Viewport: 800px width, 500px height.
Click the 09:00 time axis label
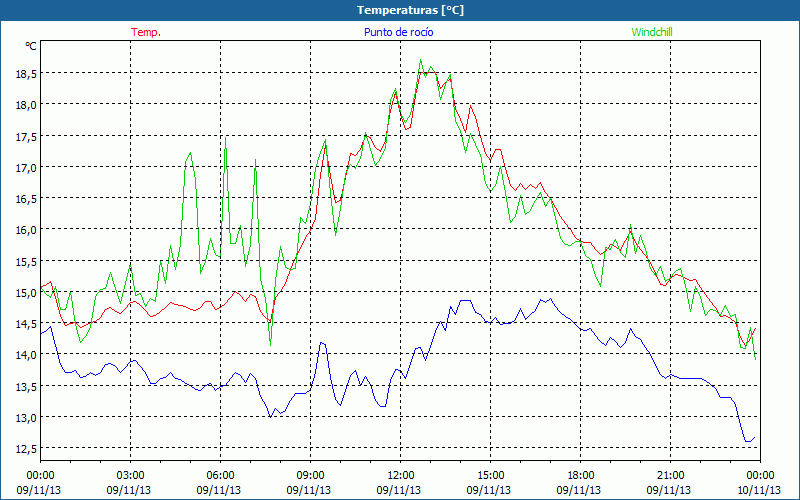coord(310,475)
